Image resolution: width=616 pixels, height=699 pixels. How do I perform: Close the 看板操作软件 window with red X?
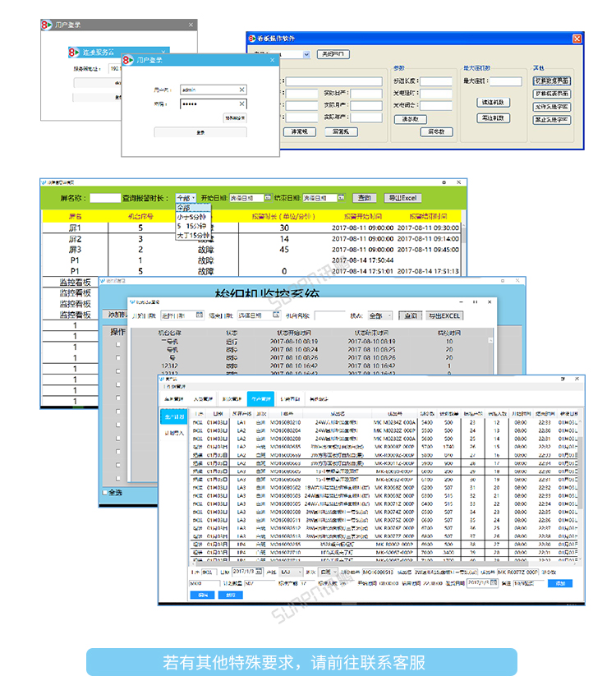pyautogui.click(x=577, y=39)
